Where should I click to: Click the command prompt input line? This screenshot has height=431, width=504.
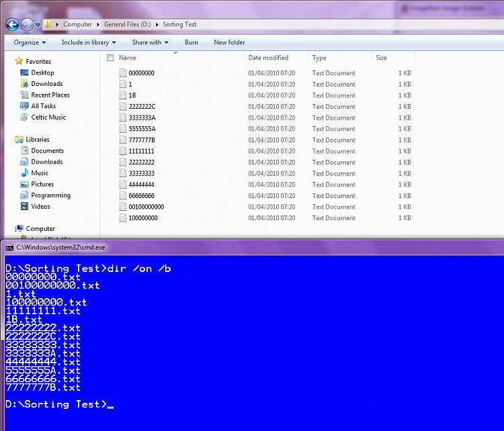click(x=59, y=404)
